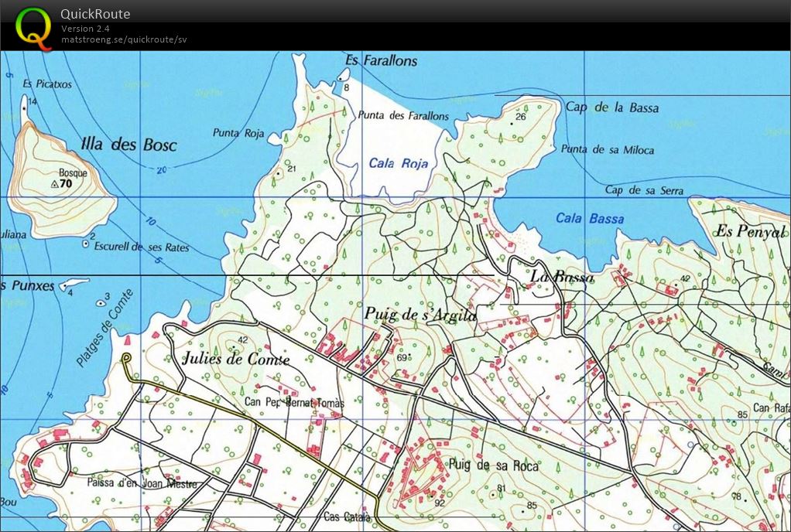Click the Illa des Bosc map label
791x532 pixels.
coord(129,145)
